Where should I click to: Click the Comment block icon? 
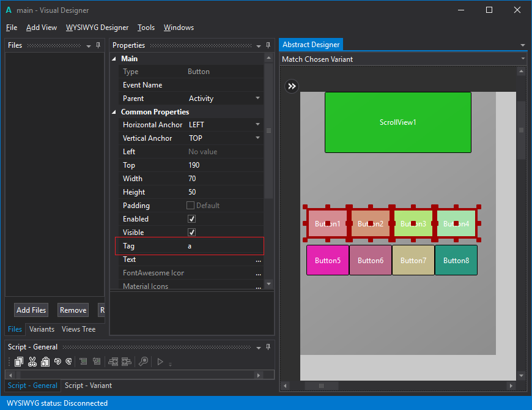click(83, 362)
